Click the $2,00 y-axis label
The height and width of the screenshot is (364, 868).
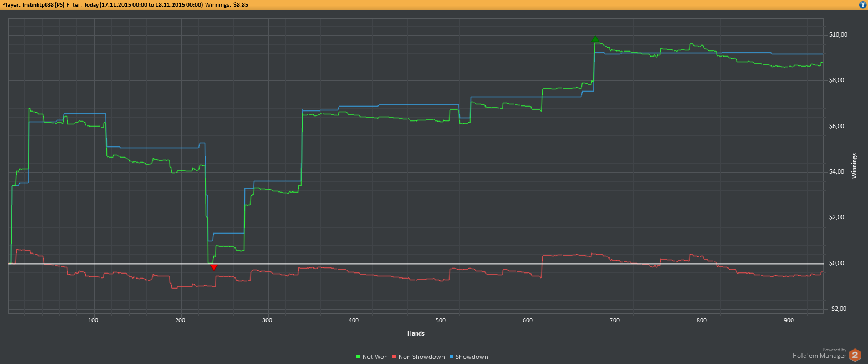point(837,217)
